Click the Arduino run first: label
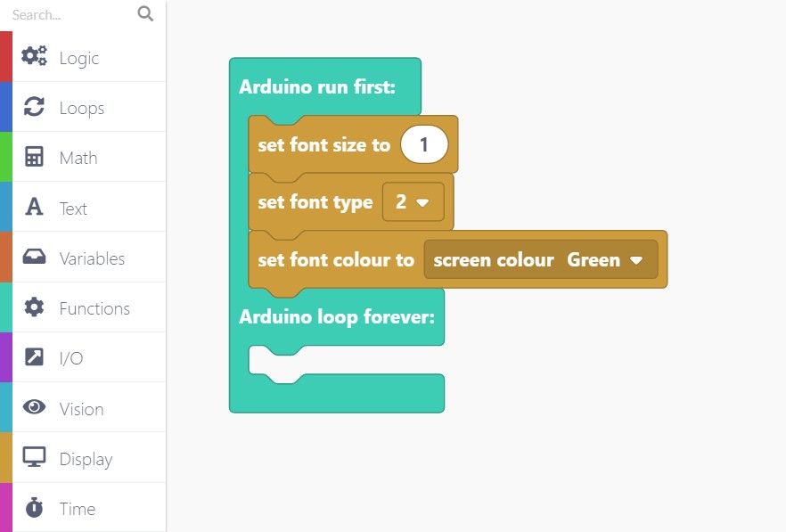The width and height of the screenshot is (786, 532). coord(317,86)
